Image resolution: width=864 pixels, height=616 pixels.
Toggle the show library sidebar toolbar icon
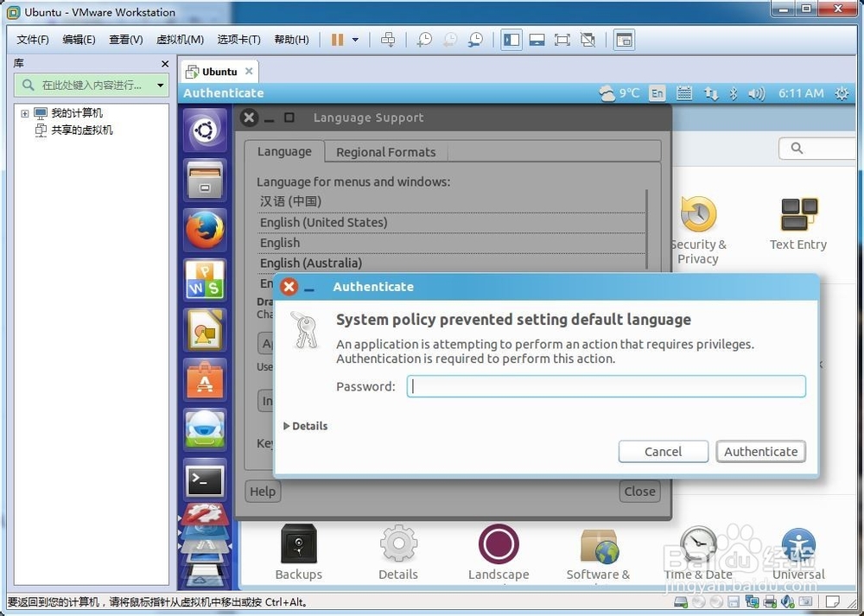tap(511, 40)
